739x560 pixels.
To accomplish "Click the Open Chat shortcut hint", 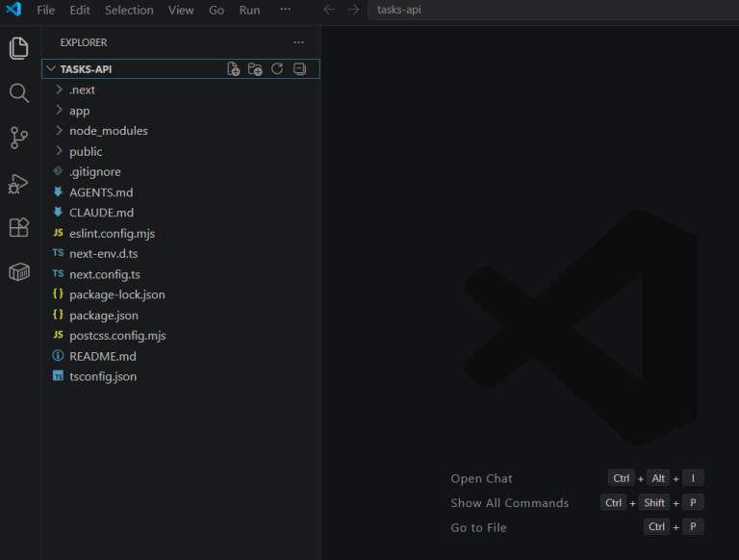I will tap(481, 478).
